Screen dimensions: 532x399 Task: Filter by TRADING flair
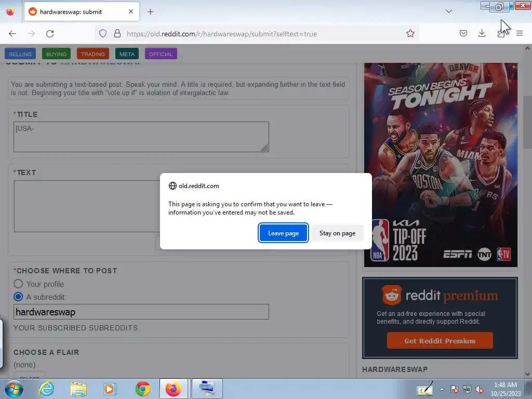(x=93, y=54)
